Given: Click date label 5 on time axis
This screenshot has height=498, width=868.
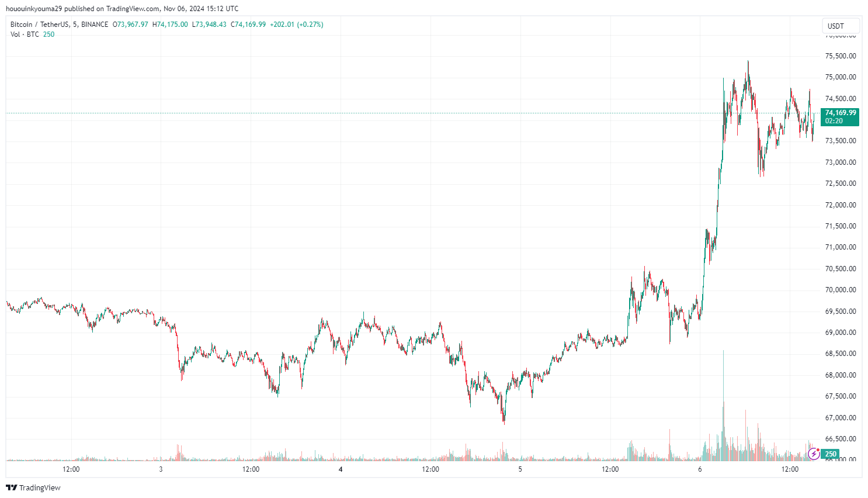Looking at the screenshot, I should point(520,469).
